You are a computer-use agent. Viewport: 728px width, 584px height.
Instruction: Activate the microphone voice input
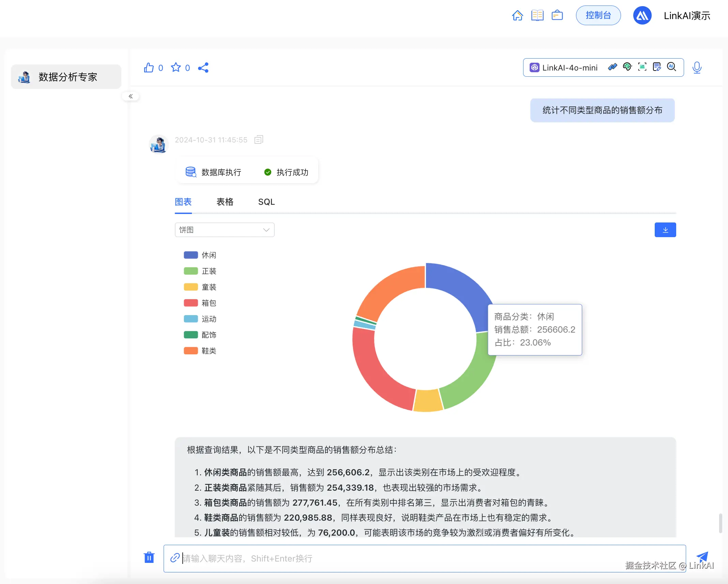(697, 67)
